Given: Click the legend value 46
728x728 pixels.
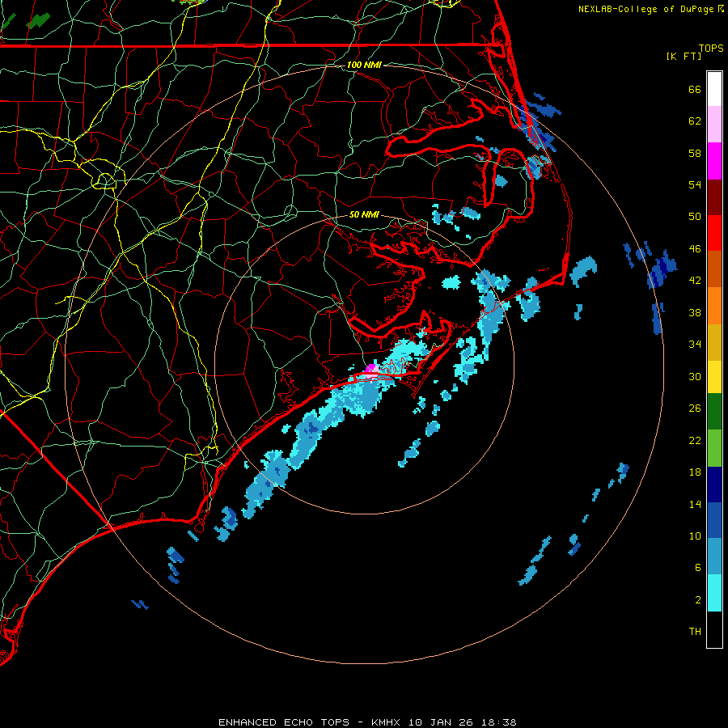Looking at the screenshot, I should coord(695,249).
